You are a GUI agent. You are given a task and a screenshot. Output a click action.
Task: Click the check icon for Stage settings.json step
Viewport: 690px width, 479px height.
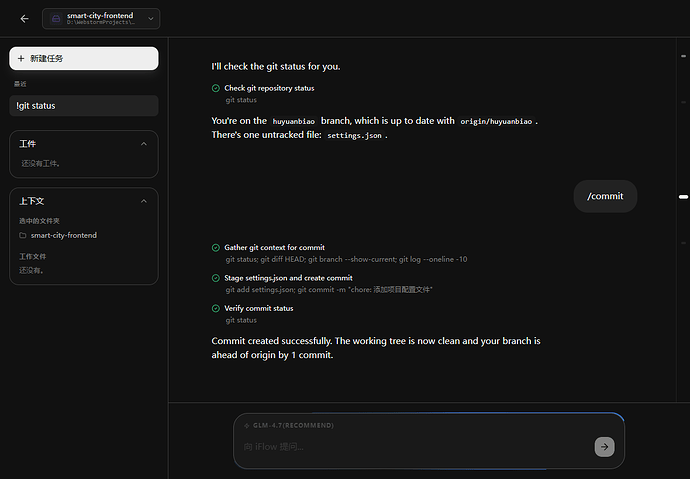click(x=216, y=278)
